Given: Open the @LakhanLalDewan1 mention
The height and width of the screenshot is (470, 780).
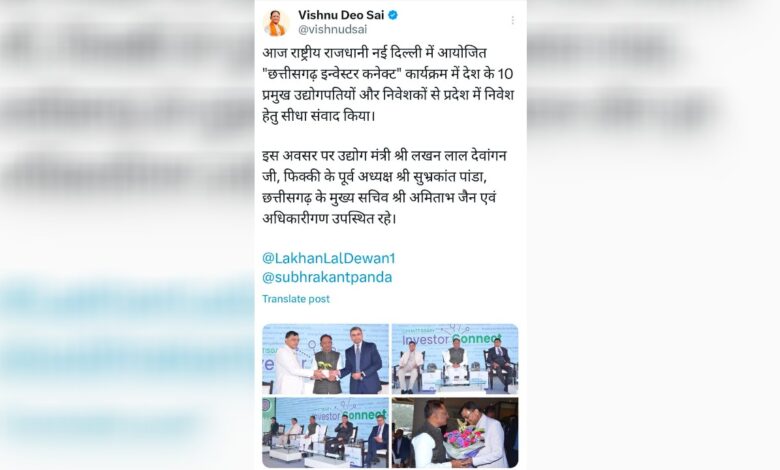Looking at the screenshot, I should [x=328, y=258].
